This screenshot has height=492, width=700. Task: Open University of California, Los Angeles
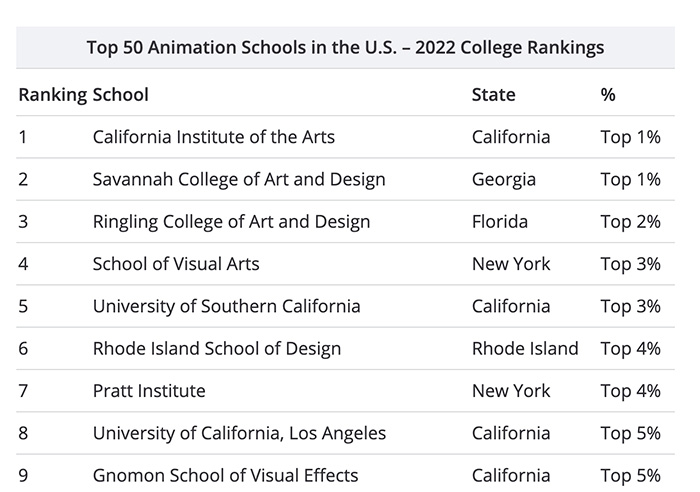(239, 433)
